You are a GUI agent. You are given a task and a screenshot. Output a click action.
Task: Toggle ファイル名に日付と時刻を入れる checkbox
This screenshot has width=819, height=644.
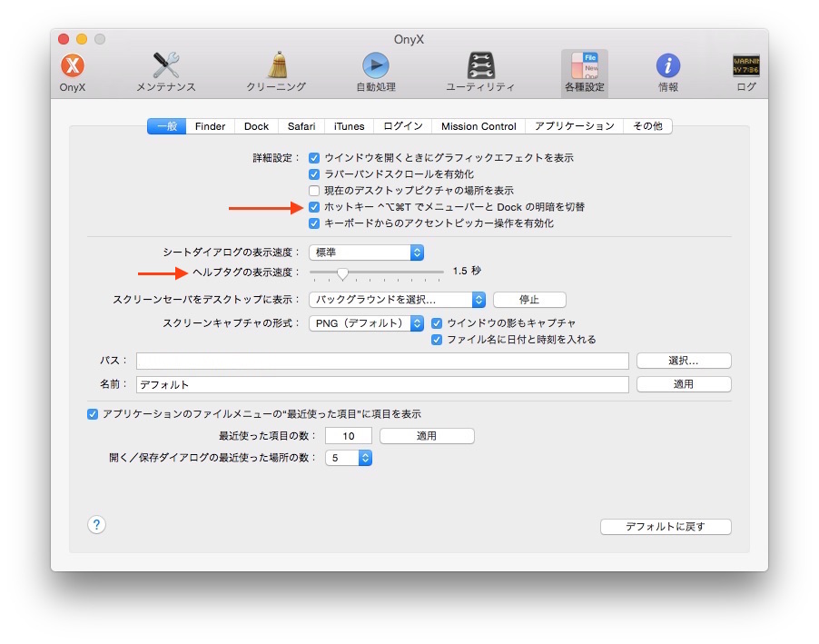click(437, 340)
